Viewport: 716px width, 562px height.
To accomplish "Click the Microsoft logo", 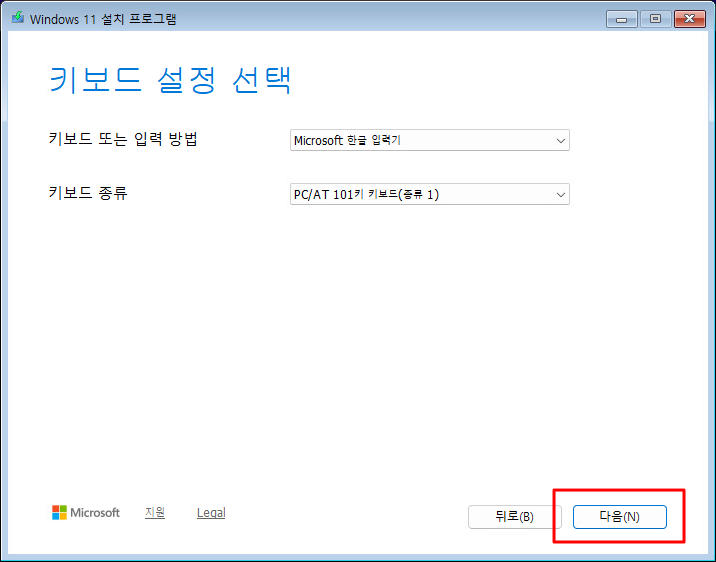I will [86, 513].
